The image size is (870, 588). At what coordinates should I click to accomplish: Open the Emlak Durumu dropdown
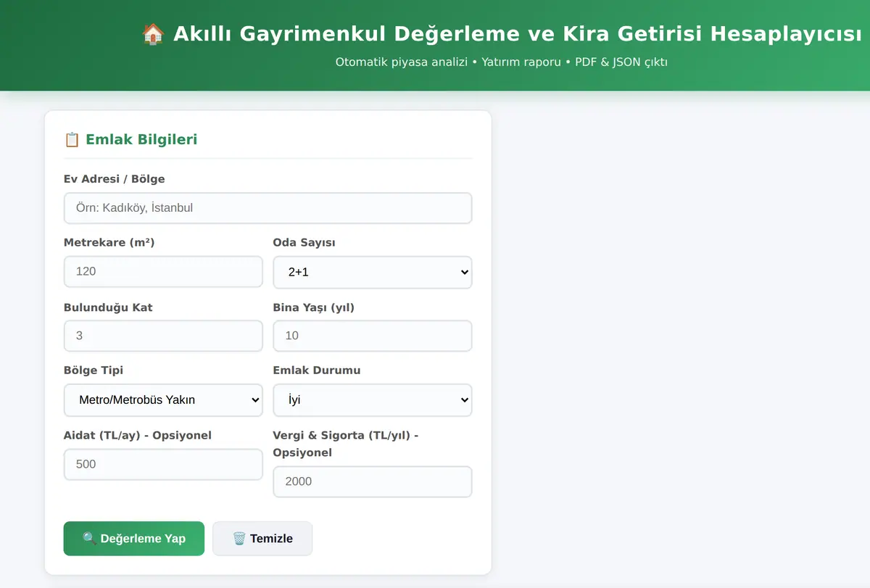click(373, 400)
